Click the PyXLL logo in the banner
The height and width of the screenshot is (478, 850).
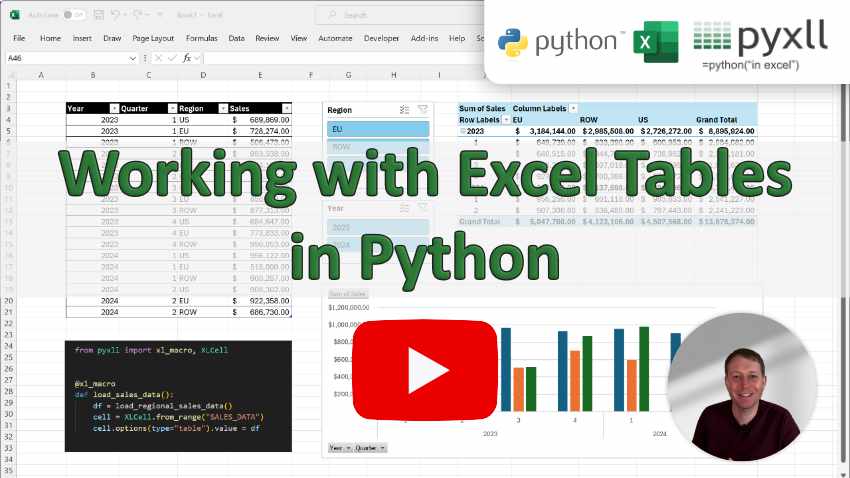coord(761,44)
